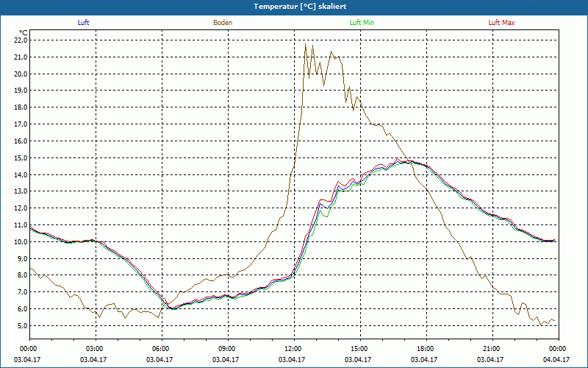Click the 09:00 time axis label

pos(228,349)
